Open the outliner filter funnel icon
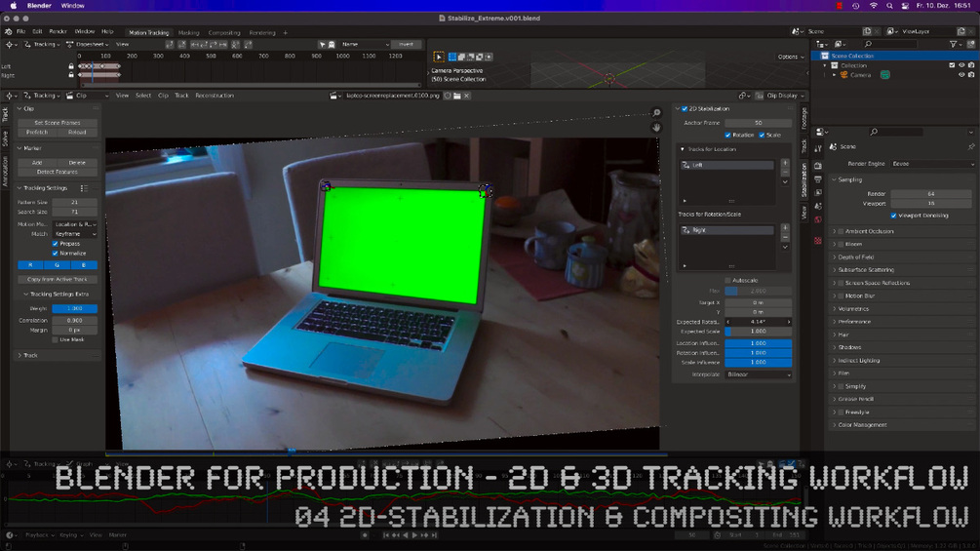Image resolution: width=980 pixels, height=551 pixels. coord(953,44)
